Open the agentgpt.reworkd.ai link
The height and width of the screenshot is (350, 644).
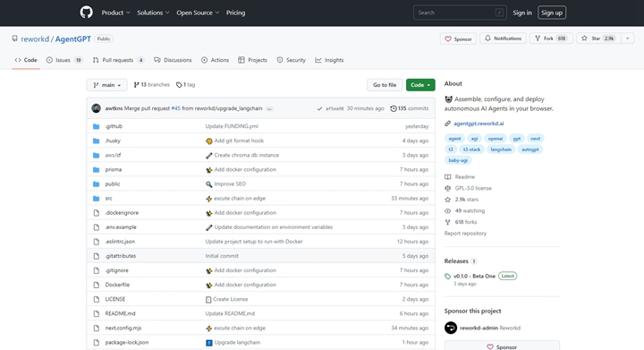[x=479, y=124]
